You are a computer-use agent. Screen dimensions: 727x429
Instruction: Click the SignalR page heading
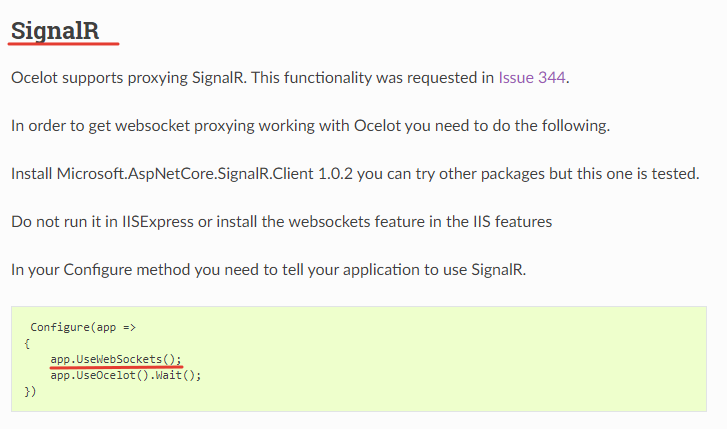pyautogui.click(x=55, y=31)
